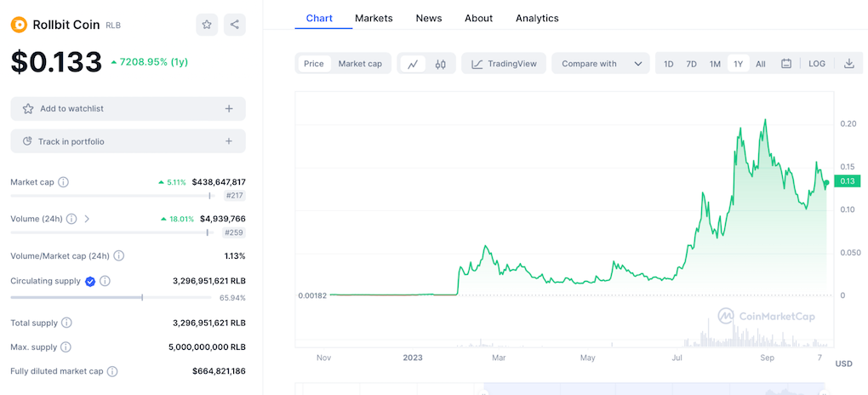868x395 pixels.
Task: Click the pie chart icon in Track in portfolio
Action: tap(27, 141)
